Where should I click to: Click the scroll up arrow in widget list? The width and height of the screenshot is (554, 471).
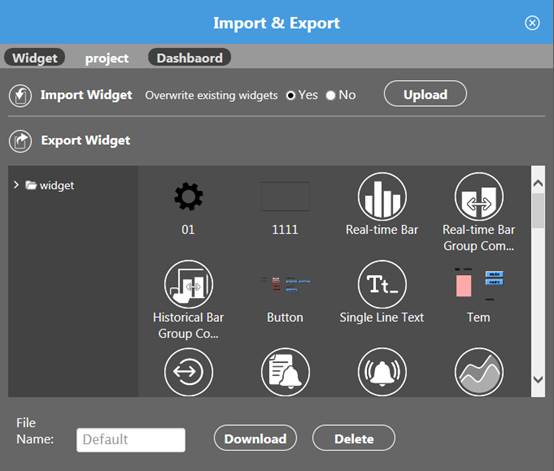(538, 183)
